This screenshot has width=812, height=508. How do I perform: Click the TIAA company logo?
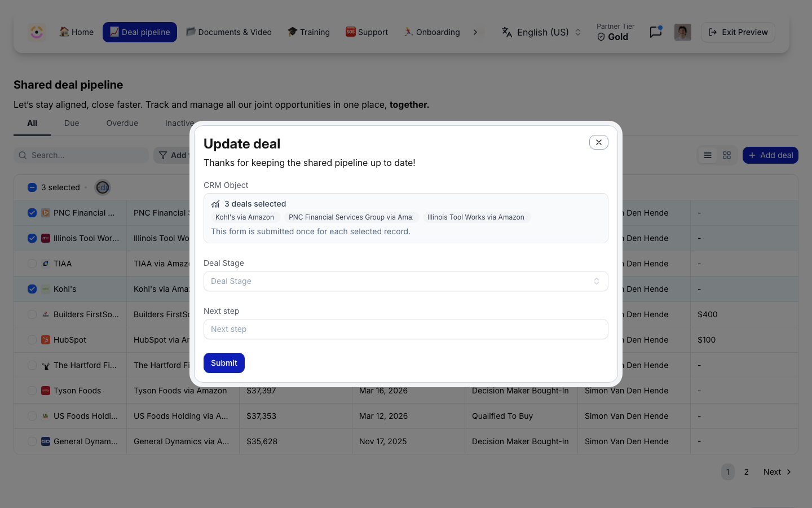pos(46,264)
